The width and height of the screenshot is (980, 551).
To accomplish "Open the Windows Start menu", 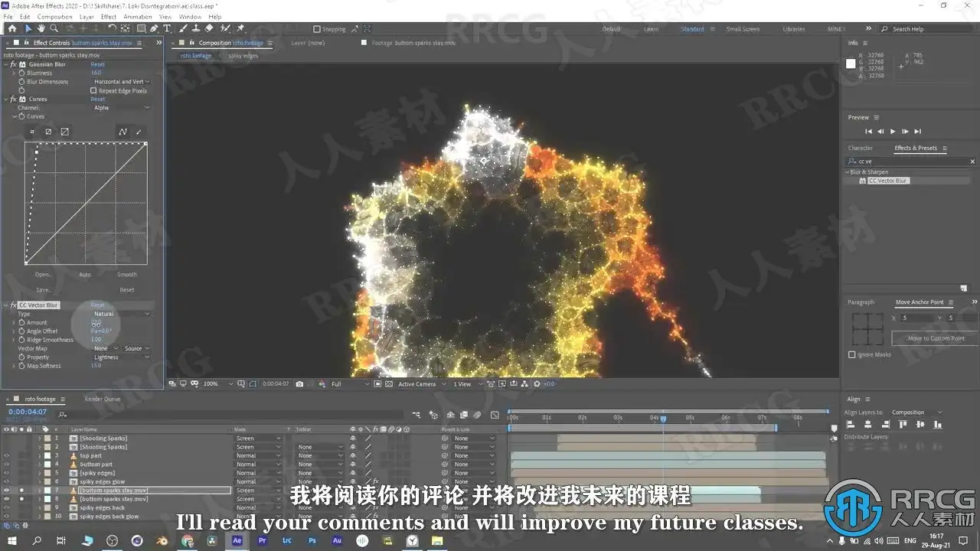I will coord(12,540).
